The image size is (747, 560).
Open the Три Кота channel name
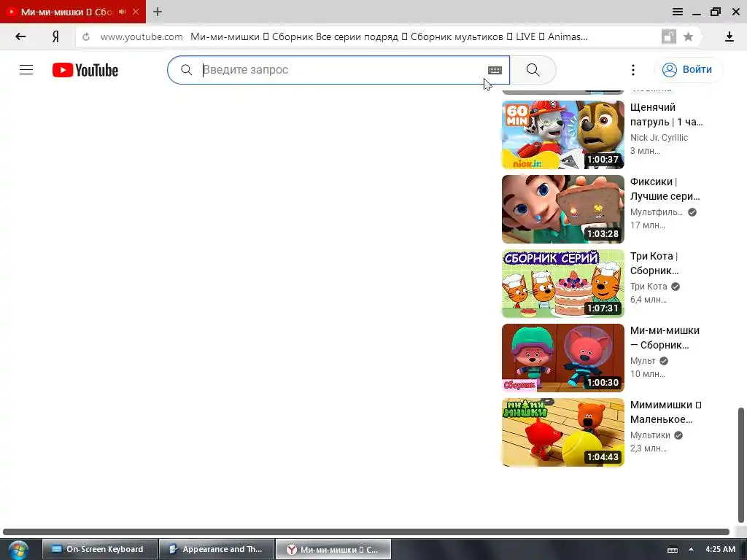649,286
